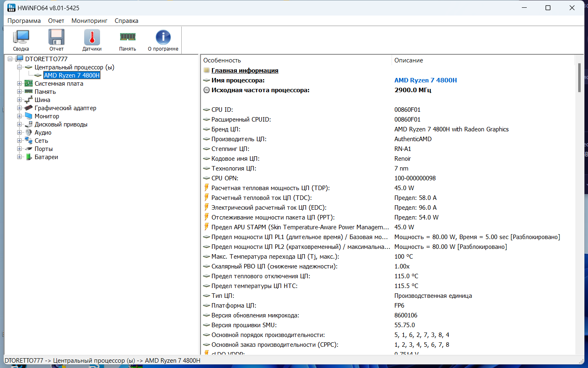This screenshot has width=588, height=368.
Task: Expand the Сеть tree node
Action: coord(19,140)
